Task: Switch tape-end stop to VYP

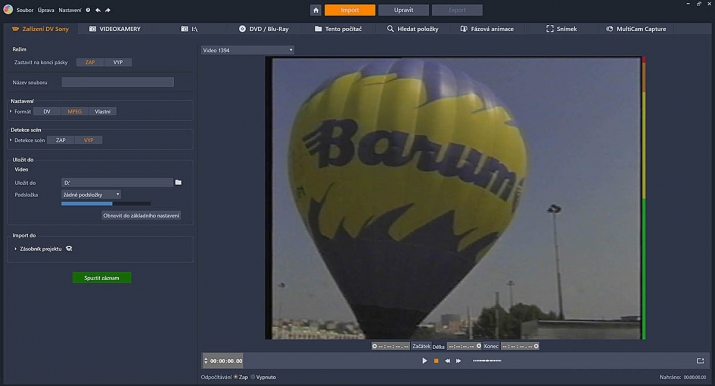Action: pyautogui.click(x=118, y=62)
